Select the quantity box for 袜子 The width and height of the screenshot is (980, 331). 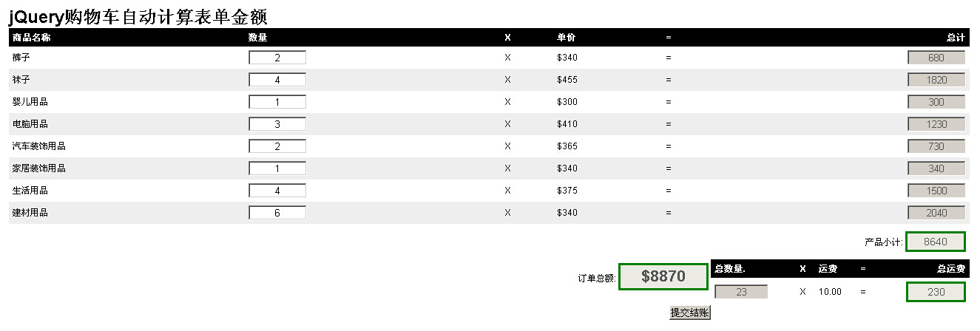coord(277,80)
